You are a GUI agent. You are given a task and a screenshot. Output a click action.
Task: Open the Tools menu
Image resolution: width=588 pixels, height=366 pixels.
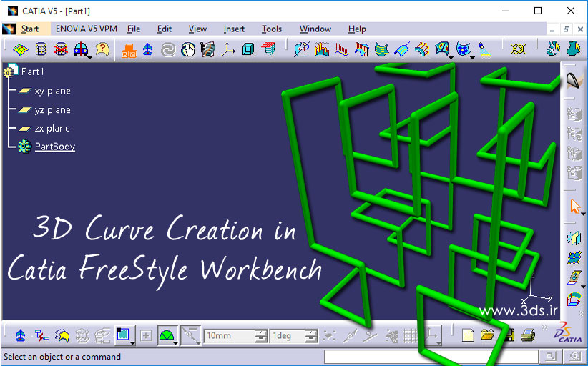tap(272, 29)
